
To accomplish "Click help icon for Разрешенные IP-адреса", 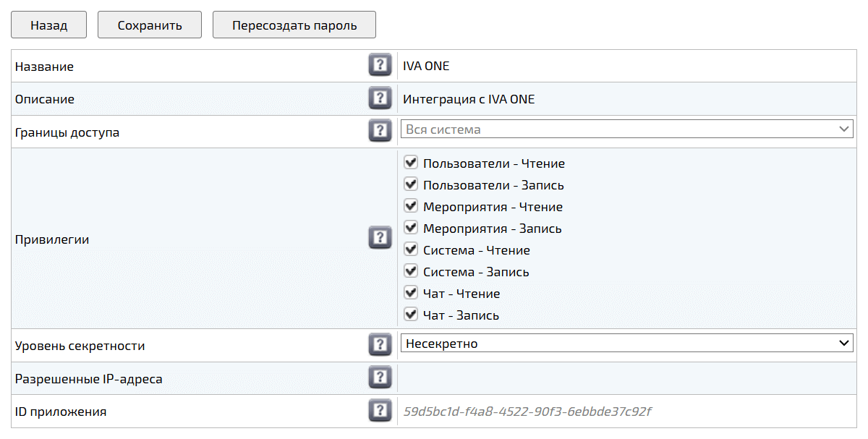I will [x=380, y=378].
